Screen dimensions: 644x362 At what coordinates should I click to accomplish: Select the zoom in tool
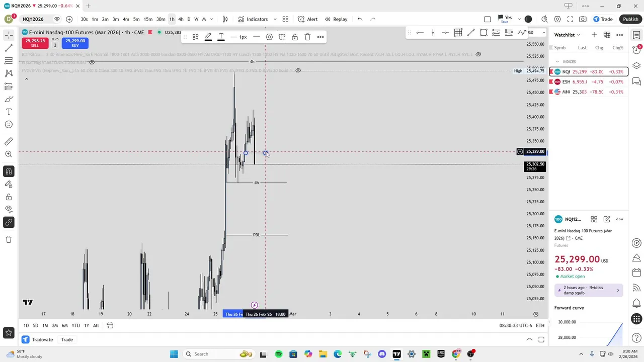tap(9, 154)
